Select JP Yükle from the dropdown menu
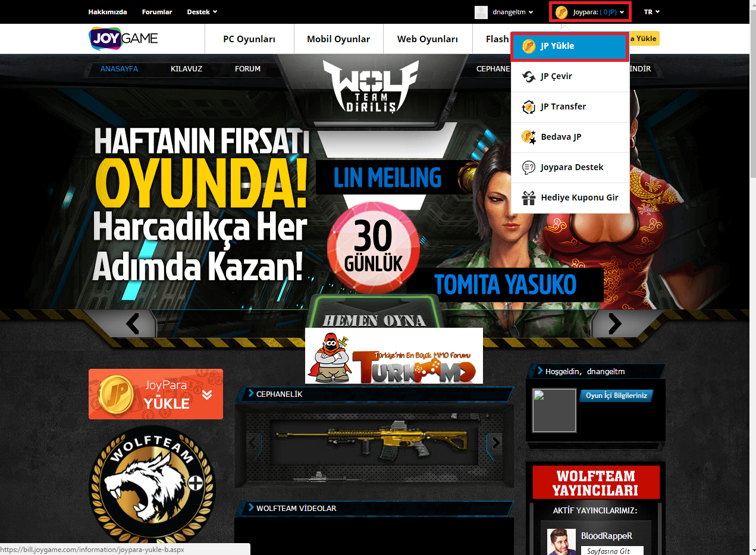Screen dimensions: 756x555 (x=570, y=46)
